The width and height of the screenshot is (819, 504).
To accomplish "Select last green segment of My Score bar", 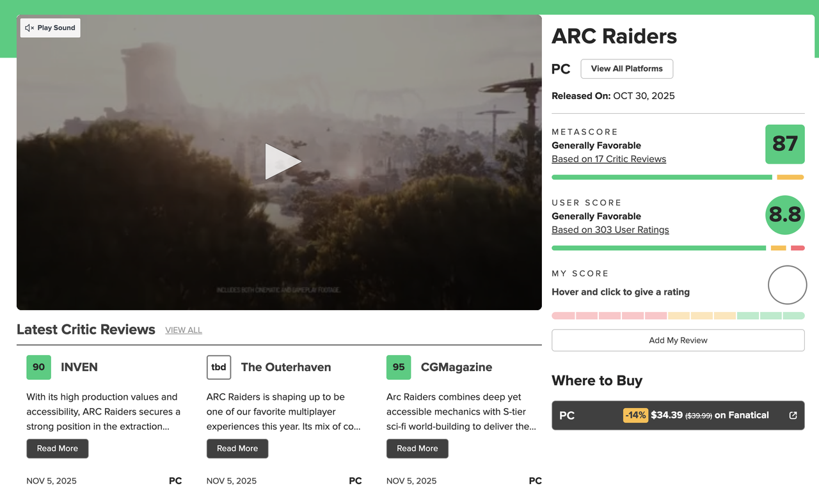I will click(x=793, y=316).
